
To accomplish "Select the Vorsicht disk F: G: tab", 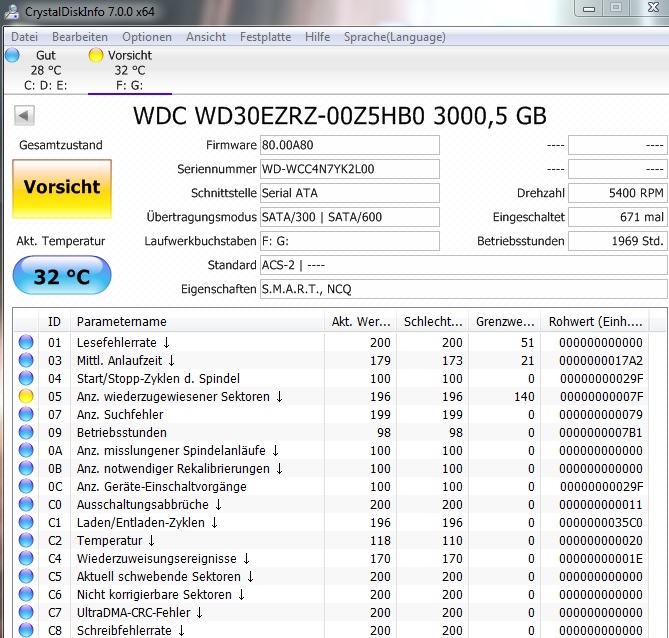I will 130,70.
